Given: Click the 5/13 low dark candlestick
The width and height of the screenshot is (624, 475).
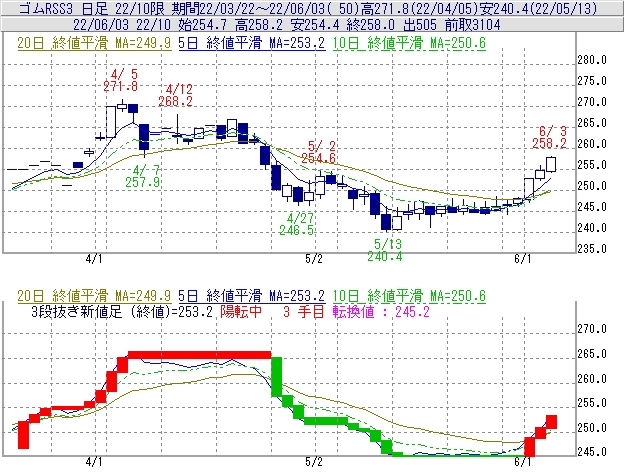Looking at the screenshot, I should click(386, 222).
